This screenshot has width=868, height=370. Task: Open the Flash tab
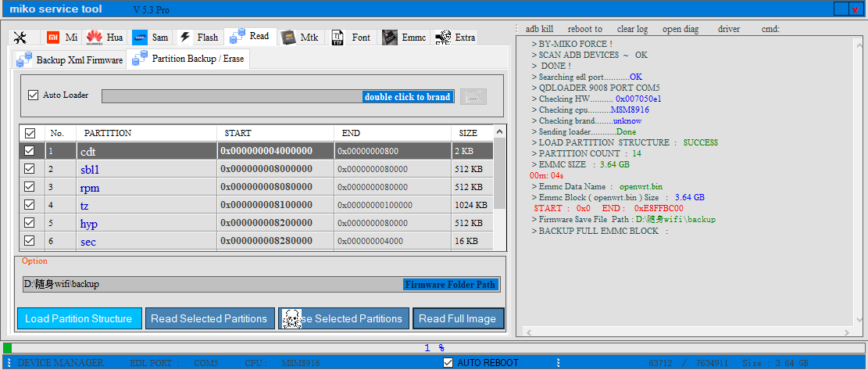[x=199, y=37]
